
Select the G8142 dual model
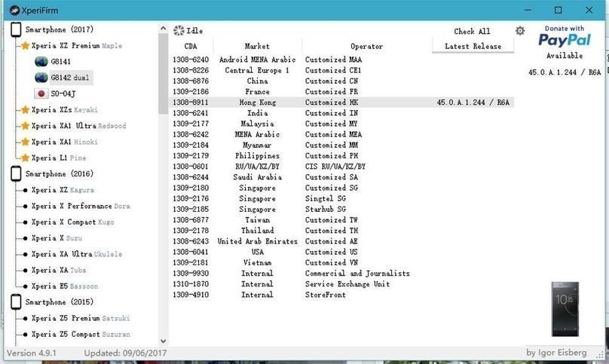tap(70, 78)
